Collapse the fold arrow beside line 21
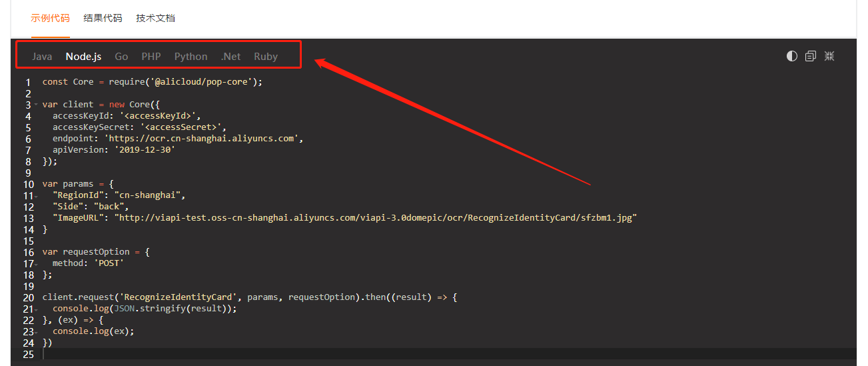Image resolution: width=868 pixels, height=366 pixels. [36, 309]
